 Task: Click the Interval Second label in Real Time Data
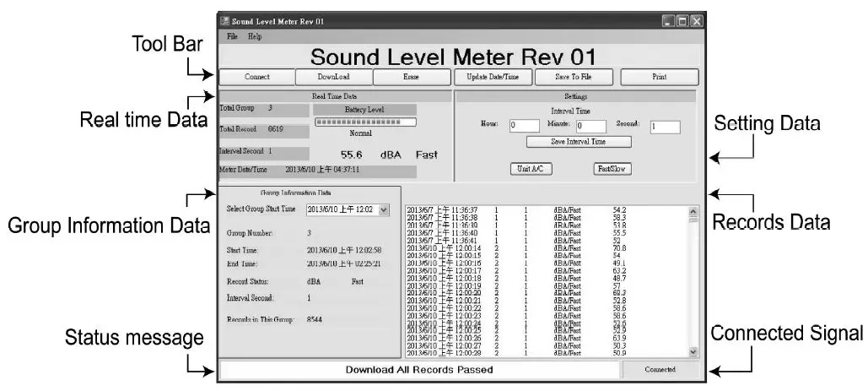click(241, 150)
